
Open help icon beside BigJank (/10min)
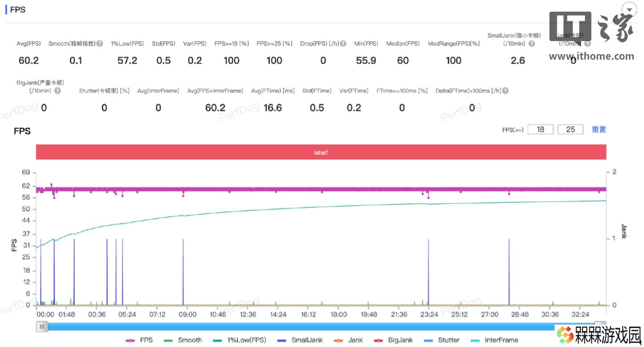[57, 91]
